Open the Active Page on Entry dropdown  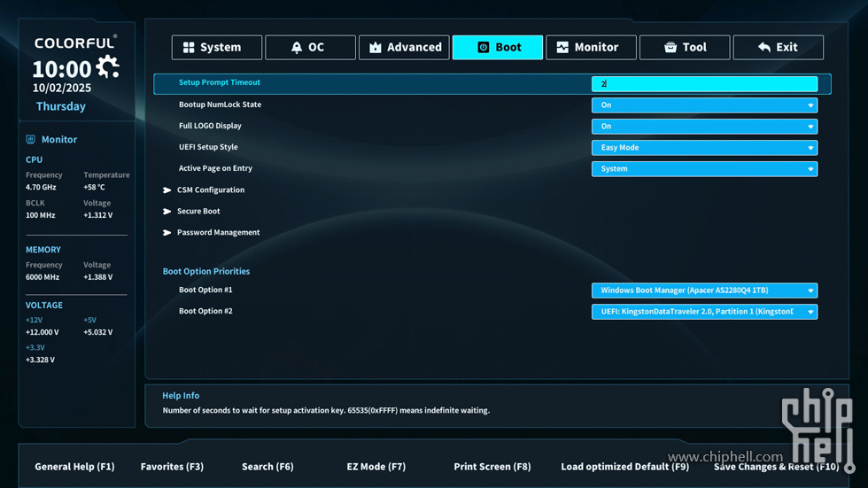[704, 169]
